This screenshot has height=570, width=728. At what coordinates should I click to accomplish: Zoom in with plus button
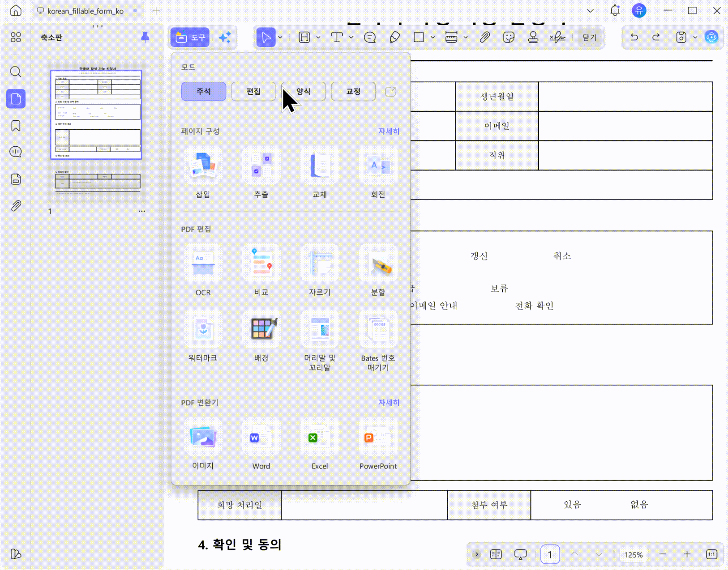tap(687, 554)
